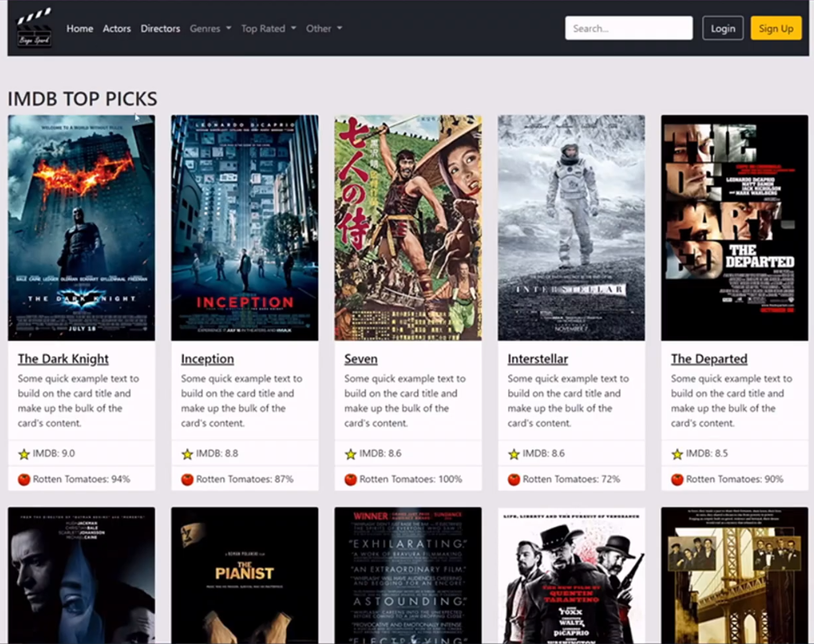
Task: Go to the Home page
Action: [79, 29]
